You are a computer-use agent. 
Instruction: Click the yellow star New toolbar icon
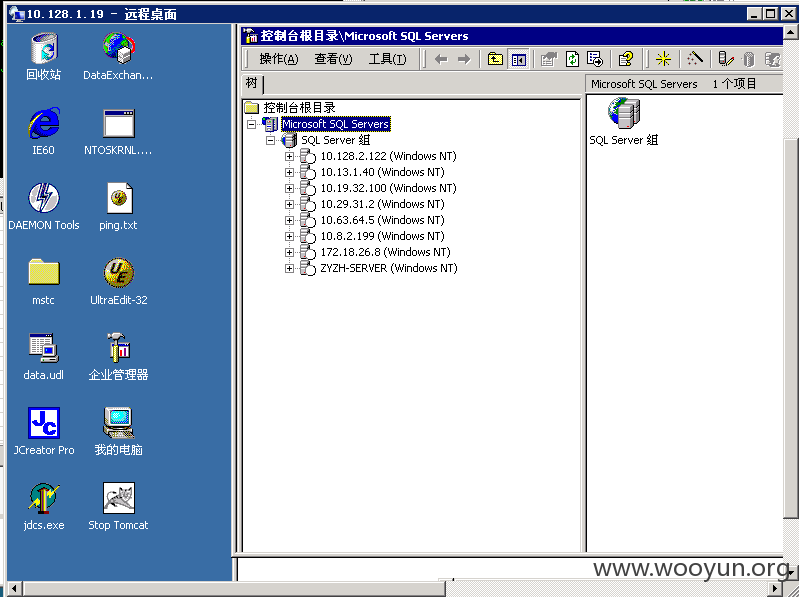pyautogui.click(x=663, y=59)
